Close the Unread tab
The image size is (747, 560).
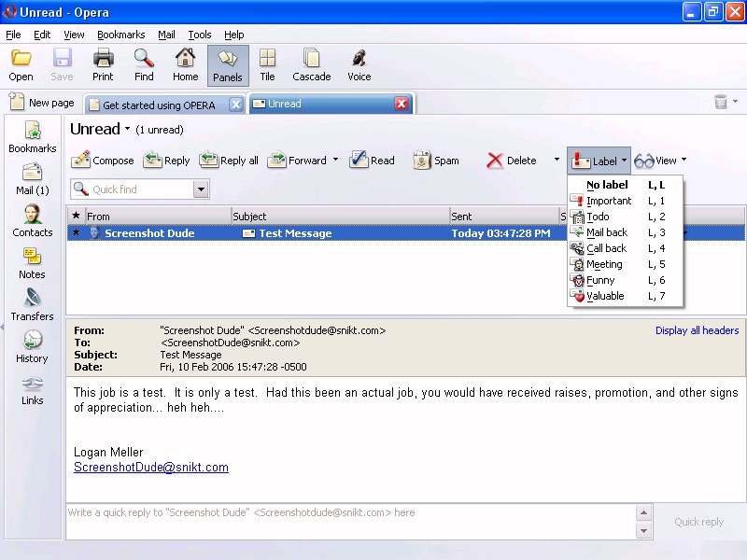coord(402,104)
